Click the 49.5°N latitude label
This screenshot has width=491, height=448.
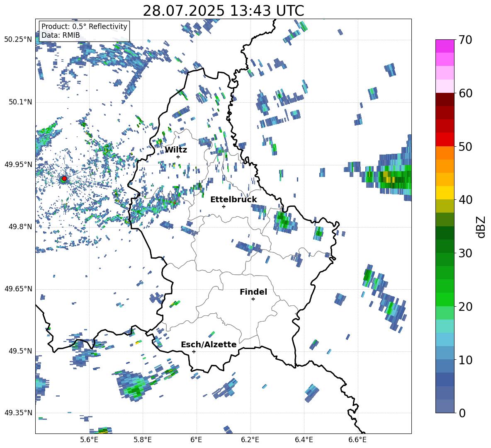pyautogui.click(x=20, y=351)
